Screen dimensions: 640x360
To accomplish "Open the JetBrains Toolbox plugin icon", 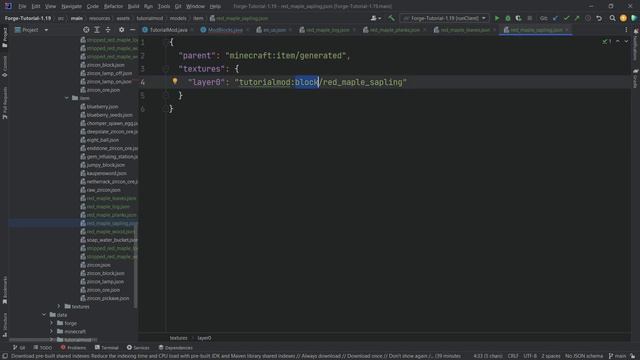I will coord(634,18).
